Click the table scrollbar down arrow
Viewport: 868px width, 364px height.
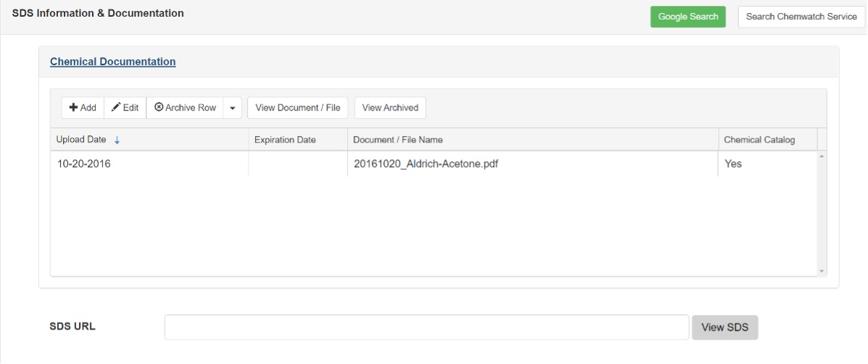tap(822, 271)
